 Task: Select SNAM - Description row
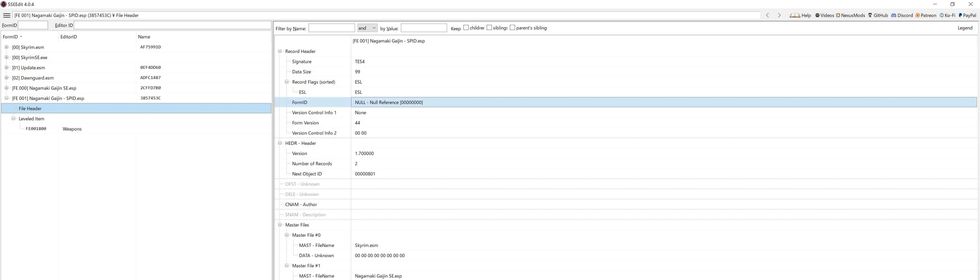point(626,215)
